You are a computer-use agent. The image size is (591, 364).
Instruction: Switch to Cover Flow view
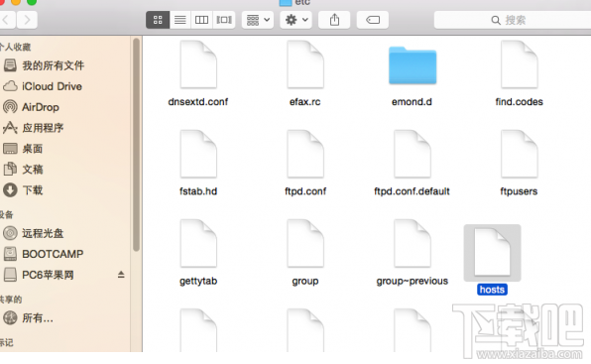(224, 20)
